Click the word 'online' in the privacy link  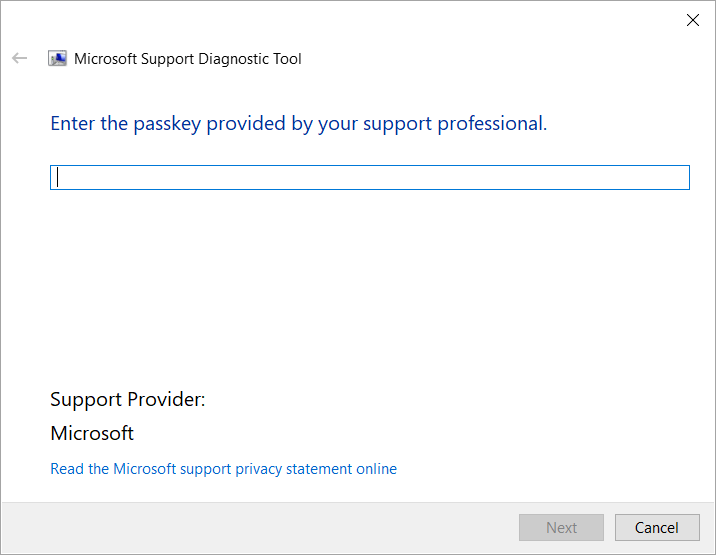377,469
